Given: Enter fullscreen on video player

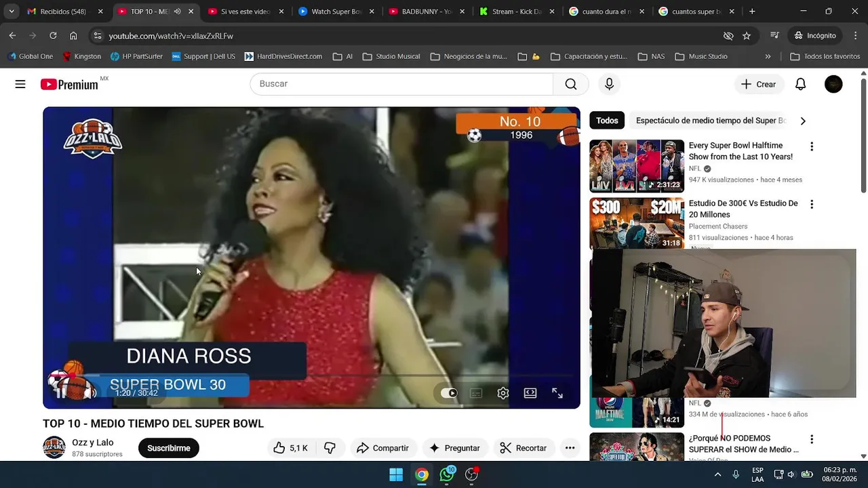Looking at the screenshot, I should 557,393.
